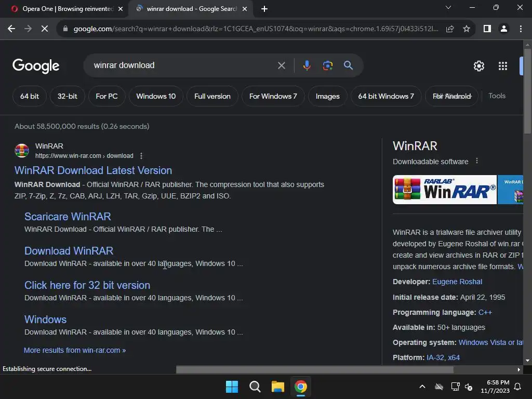Apply the For Windows 7 filter chip
Screen dimensions: 532x399
click(x=273, y=96)
